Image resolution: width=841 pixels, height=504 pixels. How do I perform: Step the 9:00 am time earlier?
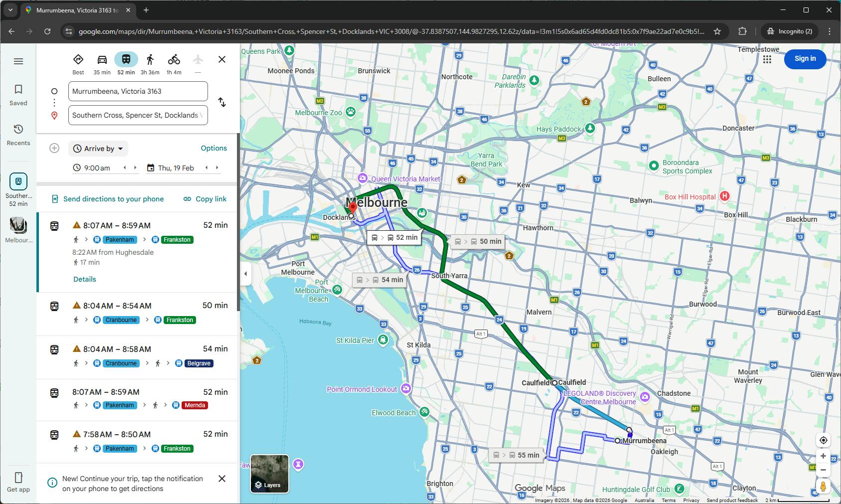(125, 168)
